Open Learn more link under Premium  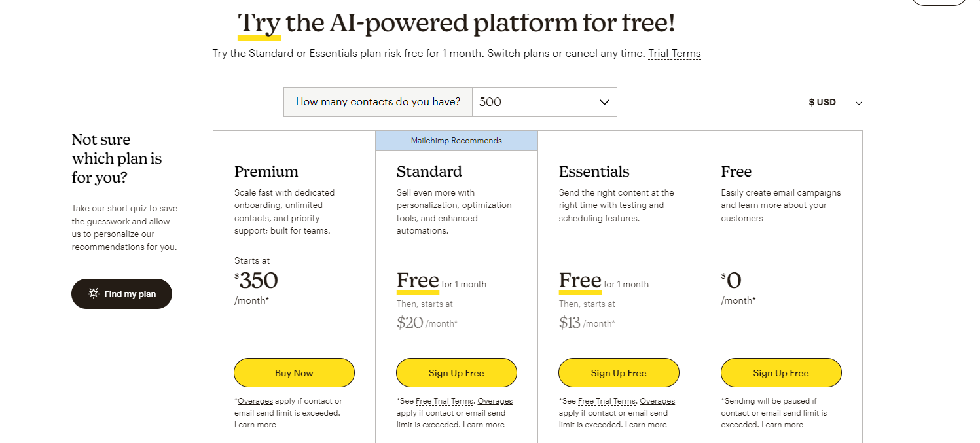255,425
